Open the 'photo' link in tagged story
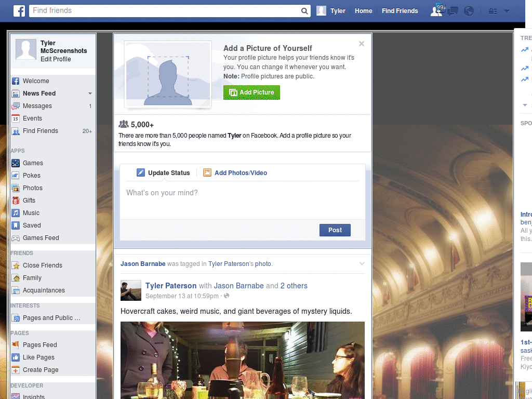 pyautogui.click(x=263, y=263)
